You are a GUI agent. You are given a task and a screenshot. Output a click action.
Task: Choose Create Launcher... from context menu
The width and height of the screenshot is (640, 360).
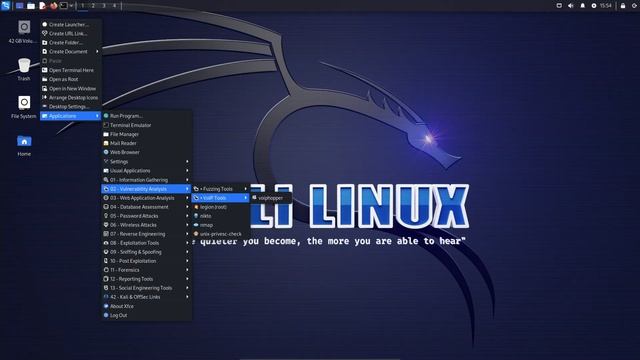[71, 24]
